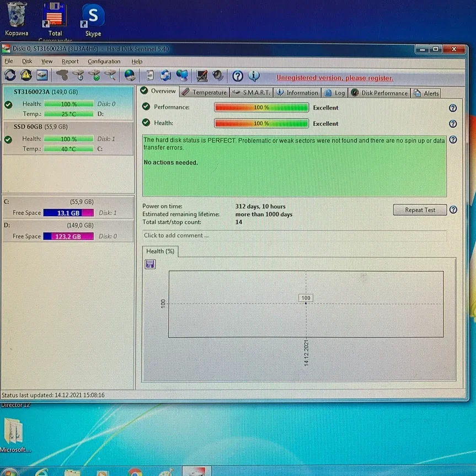The height and width of the screenshot is (476, 476).
Task: Switch to the Information tab
Action: point(297,93)
